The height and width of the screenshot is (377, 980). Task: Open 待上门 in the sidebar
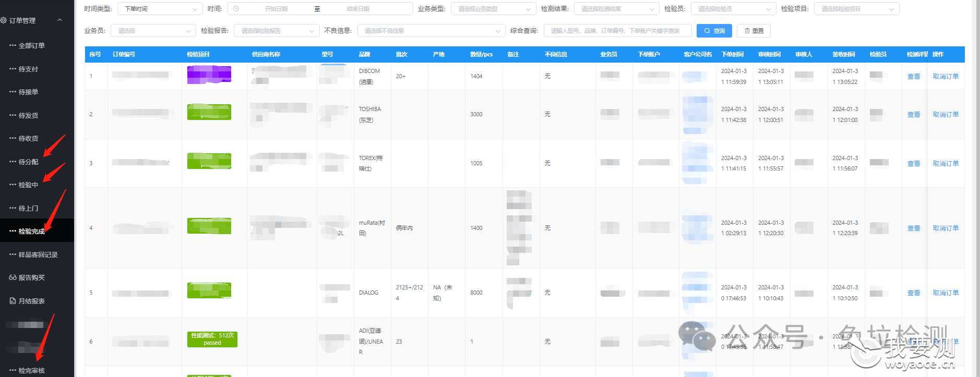click(28, 209)
